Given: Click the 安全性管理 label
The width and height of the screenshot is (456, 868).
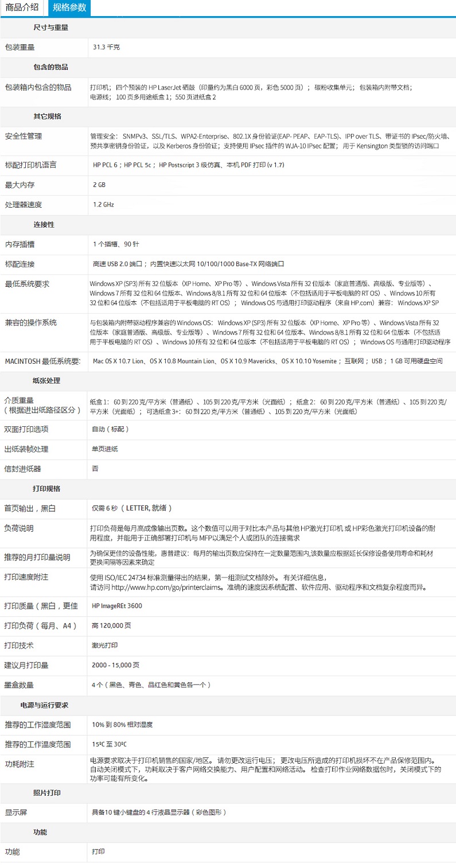Looking at the screenshot, I should pos(23,136).
